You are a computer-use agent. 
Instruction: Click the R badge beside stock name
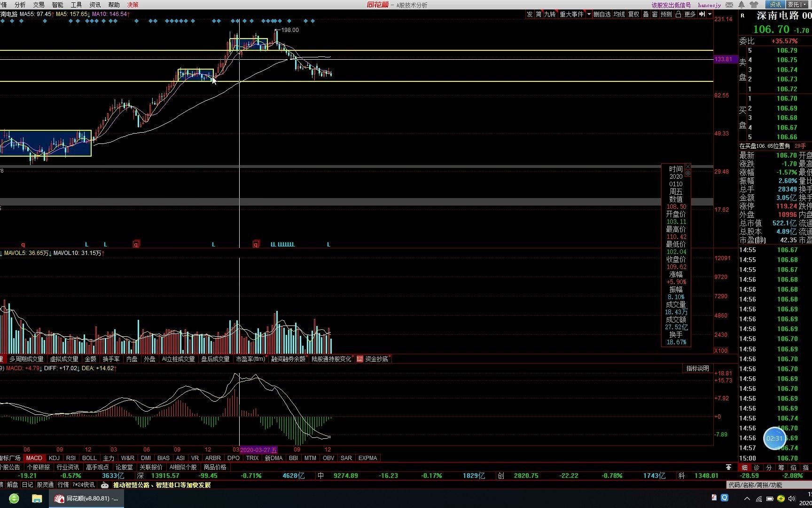tap(742, 16)
